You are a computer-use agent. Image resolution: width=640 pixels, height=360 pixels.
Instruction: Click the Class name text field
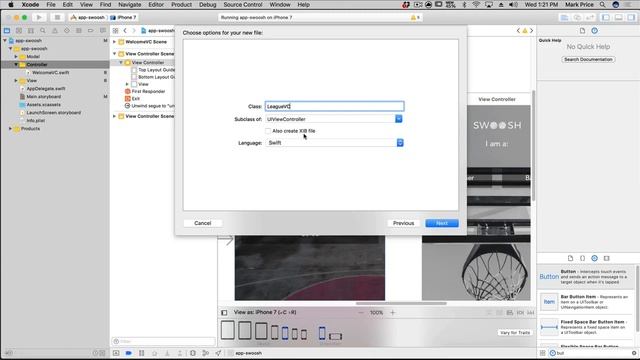point(334,106)
